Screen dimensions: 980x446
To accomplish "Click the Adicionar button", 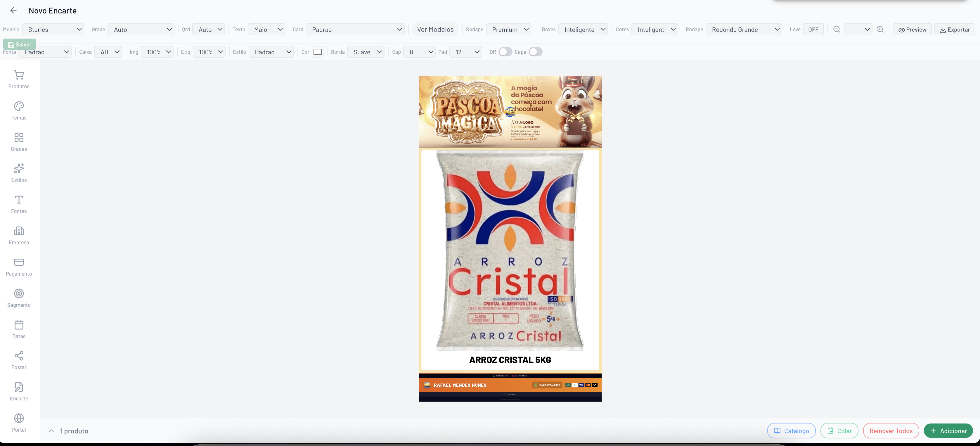I will pyautogui.click(x=948, y=431).
